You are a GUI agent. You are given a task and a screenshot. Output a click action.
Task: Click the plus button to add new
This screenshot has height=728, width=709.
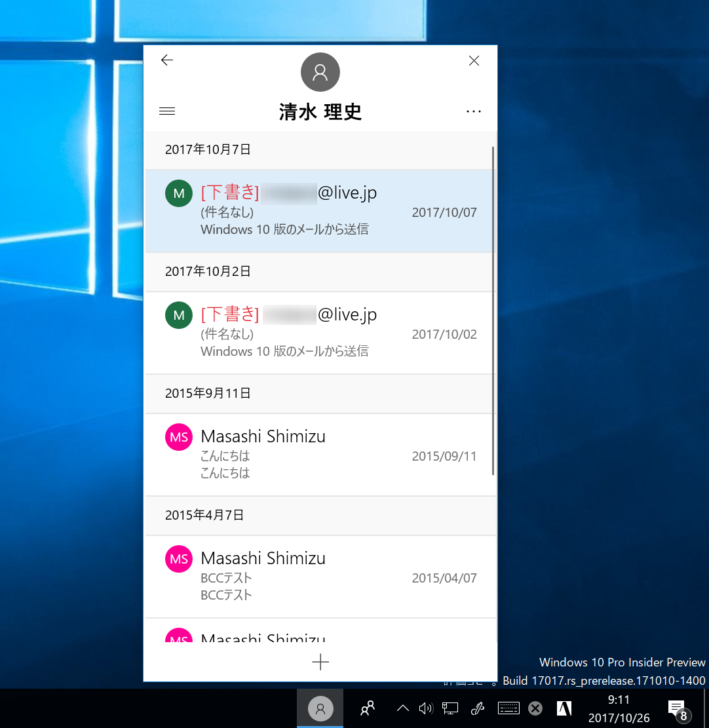click(320, 662)
